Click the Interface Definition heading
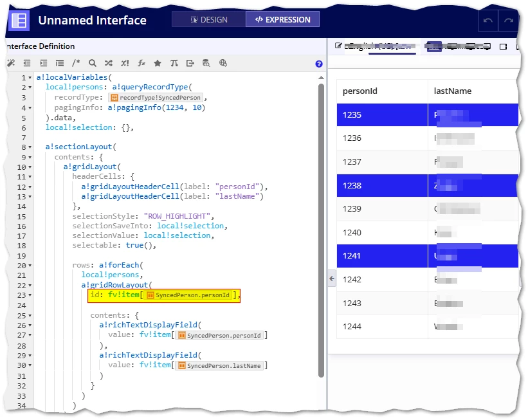This screenshot has height=420, width=528. pos(41,46)
